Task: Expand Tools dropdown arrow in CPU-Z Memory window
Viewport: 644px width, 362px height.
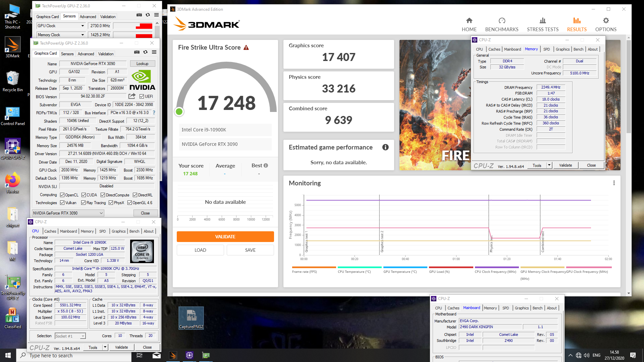Action: pyautogui.click(x=549, y=165)
